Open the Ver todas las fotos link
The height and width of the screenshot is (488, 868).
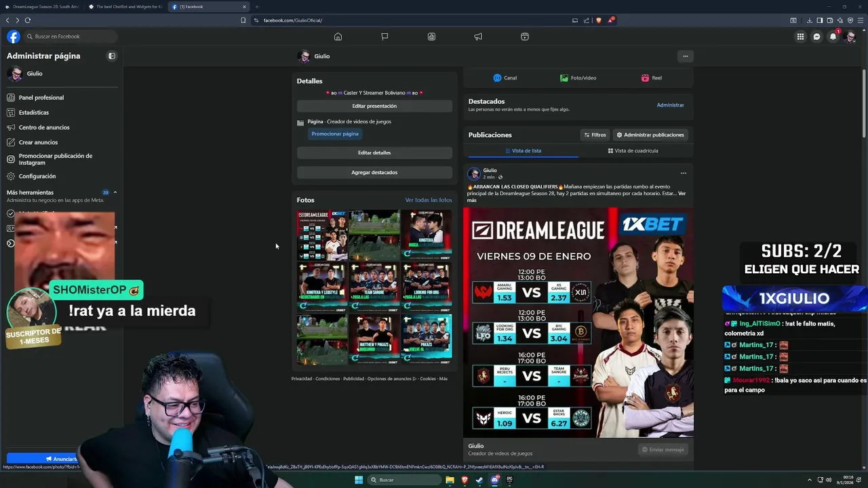[x=429, y=200]
